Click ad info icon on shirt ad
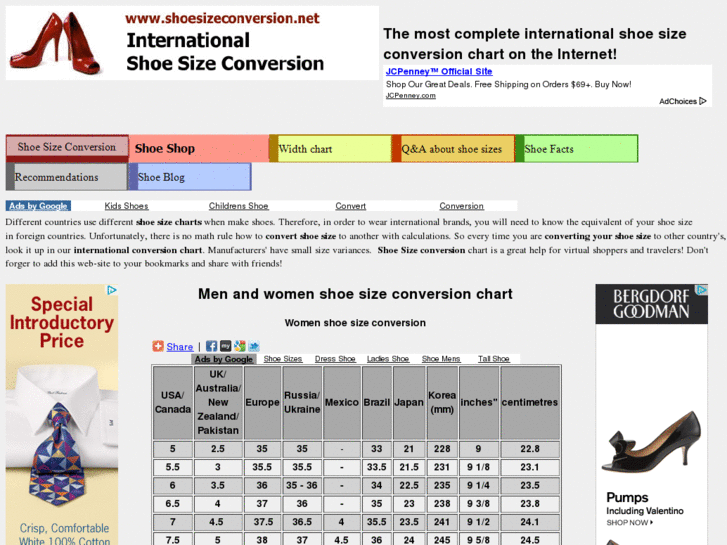 point(112,290)
